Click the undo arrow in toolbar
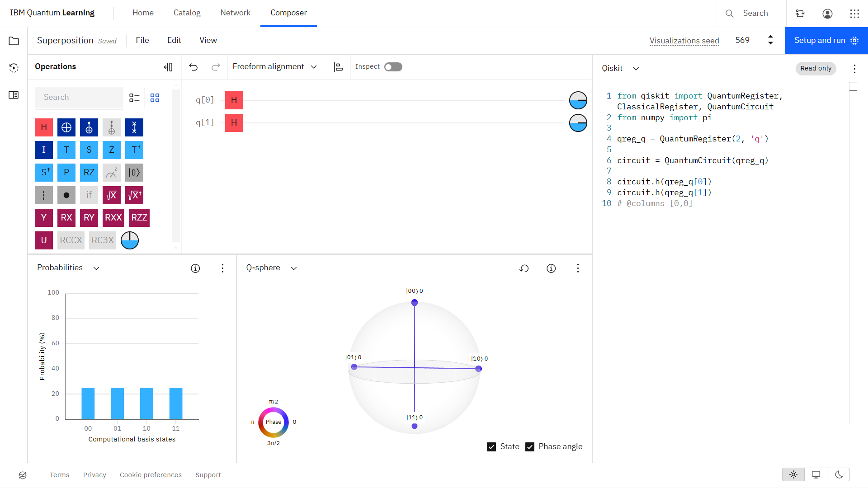 point(193,67)
